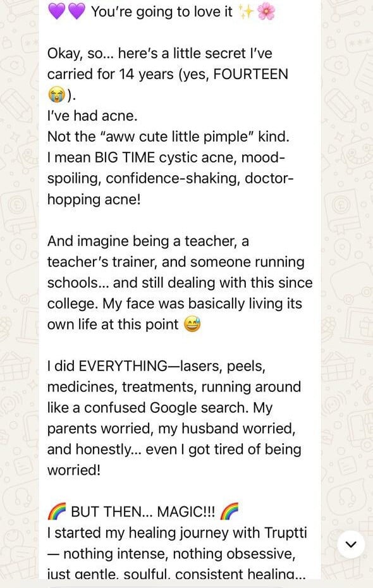Click the second purple heart emoji

pos(76,11)
